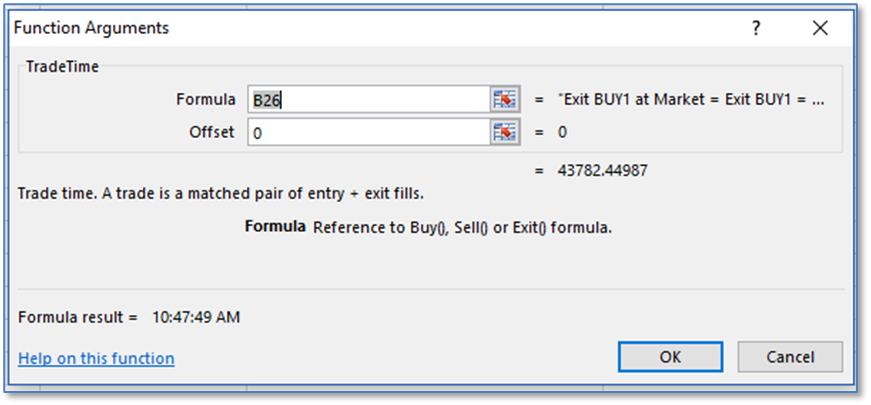Click into the Formula input box containing B26
The height and width of the screenshot is (405, 871).
[x=367, y=100]
